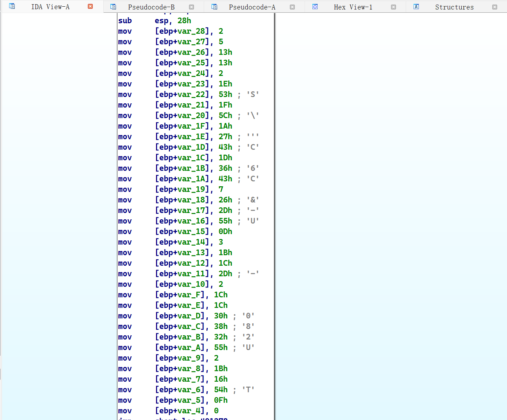Close the Pseudocode-B tab
Viewport: 507px width, 420px height.
(x=191, y=7)
